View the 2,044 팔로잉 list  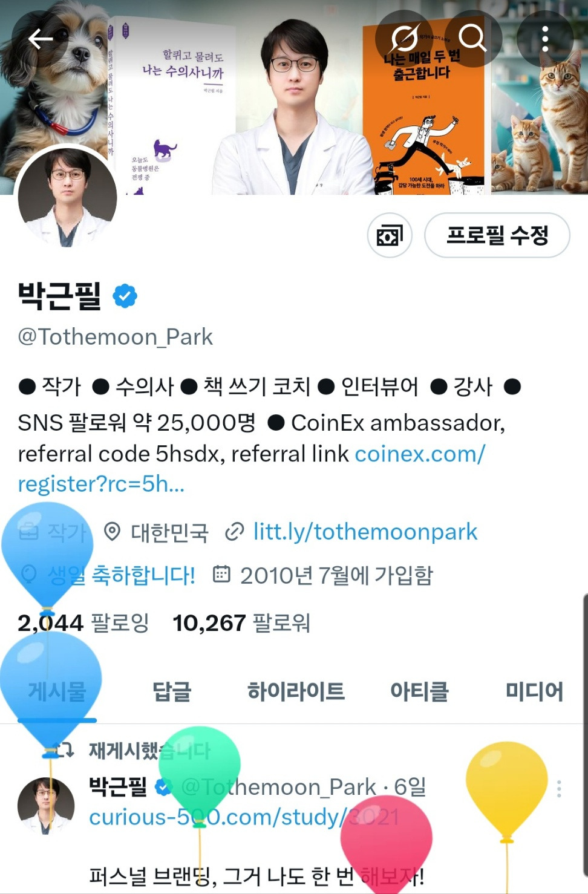[83, 622]
